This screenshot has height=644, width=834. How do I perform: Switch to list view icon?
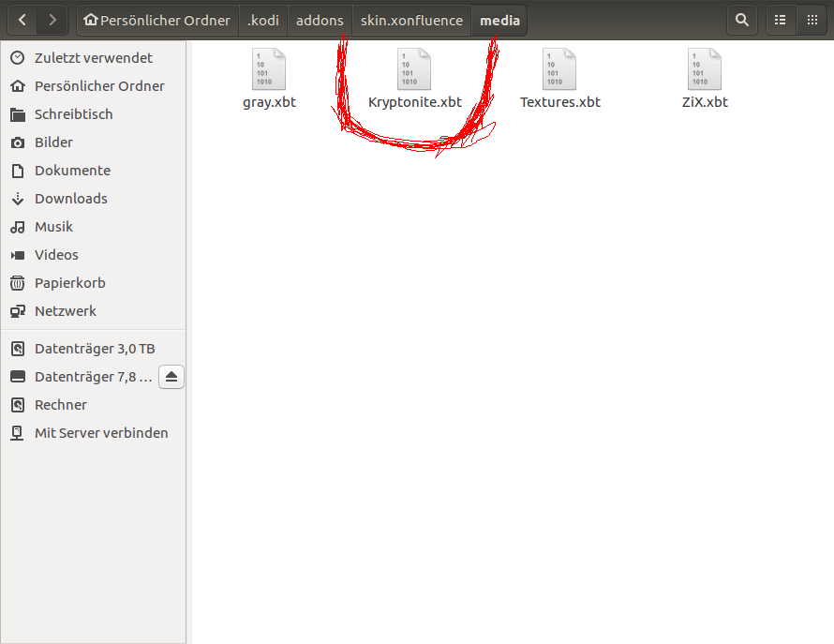pyautogui.click(x=781, y=21)
